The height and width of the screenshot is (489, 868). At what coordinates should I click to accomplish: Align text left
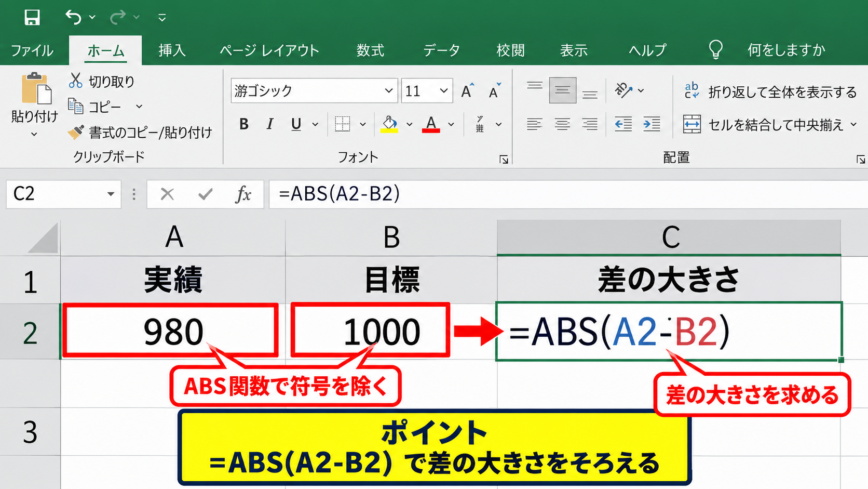535,124
